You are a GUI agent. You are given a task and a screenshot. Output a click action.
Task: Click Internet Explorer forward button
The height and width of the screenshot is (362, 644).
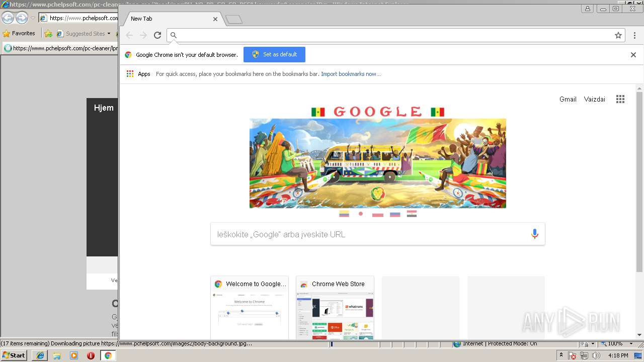tap(22, 18)
